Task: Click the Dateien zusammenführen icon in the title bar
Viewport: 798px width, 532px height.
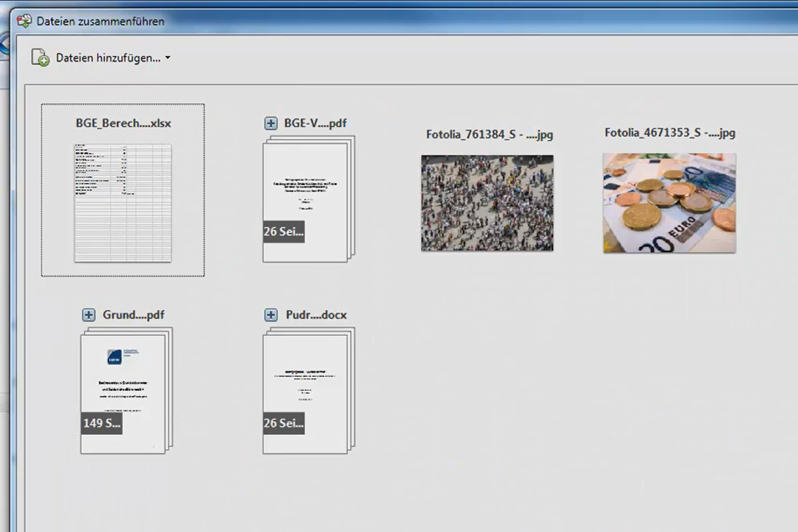Action: pos(25,21)
